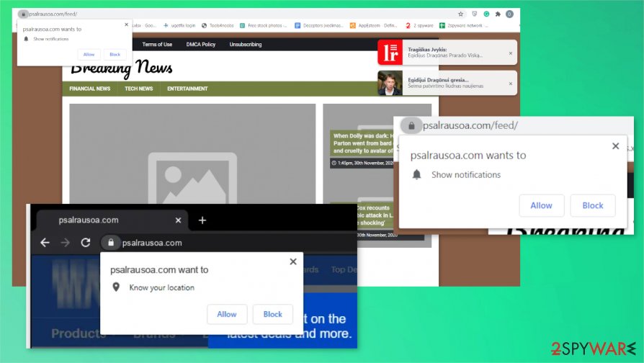Click the forward arrow in dark browser
The width and height of the screenshot is (644, 363).
66,243
